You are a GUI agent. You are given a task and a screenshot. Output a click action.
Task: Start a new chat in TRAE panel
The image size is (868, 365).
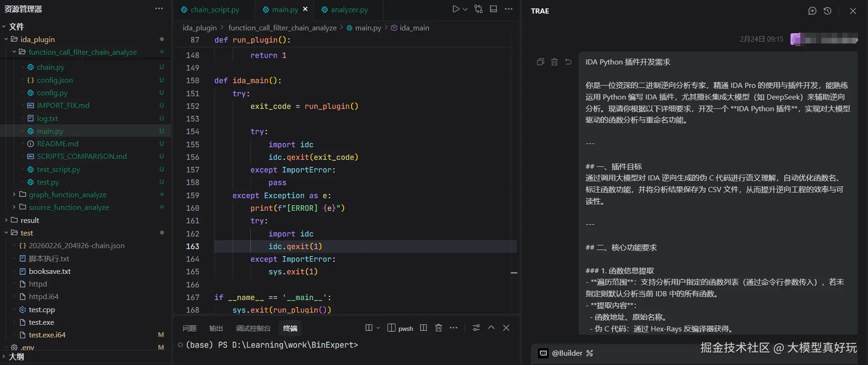(x=812, y=11)
